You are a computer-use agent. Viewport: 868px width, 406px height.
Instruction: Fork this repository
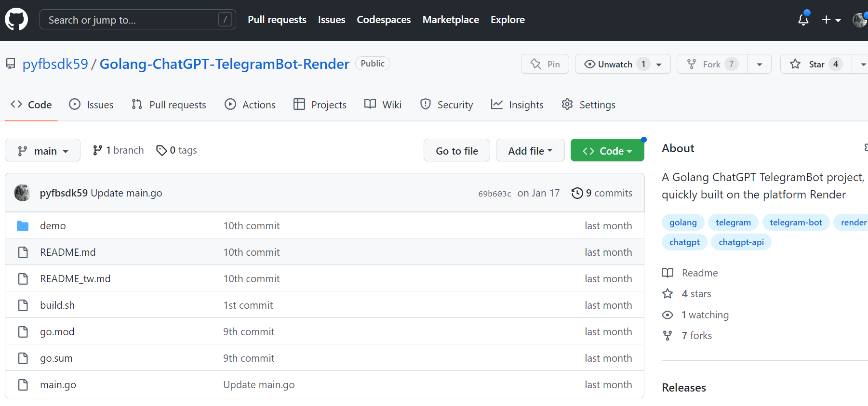point(712,64)
